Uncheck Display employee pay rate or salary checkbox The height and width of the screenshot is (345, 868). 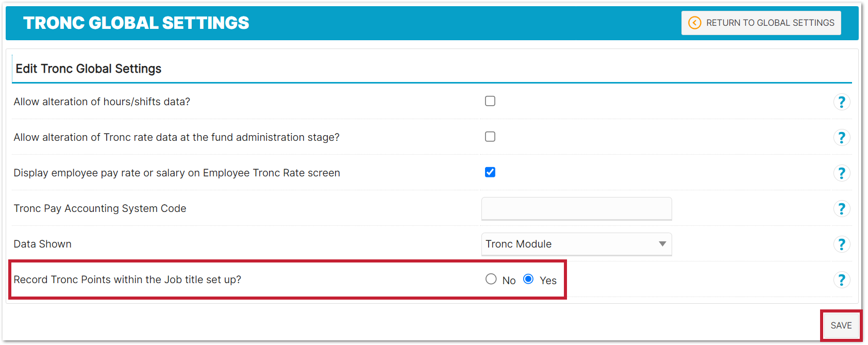pyautogui.click(x=490, y=172)
